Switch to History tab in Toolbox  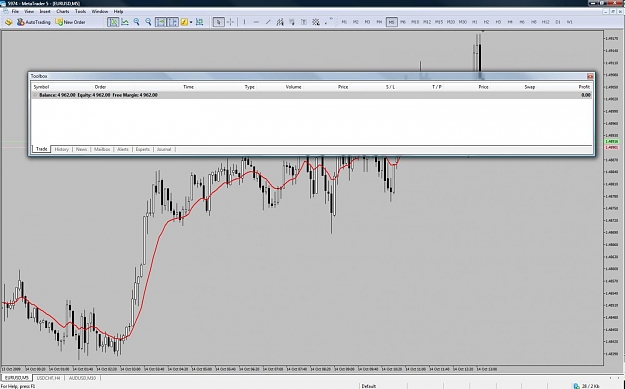click(61, 149)
